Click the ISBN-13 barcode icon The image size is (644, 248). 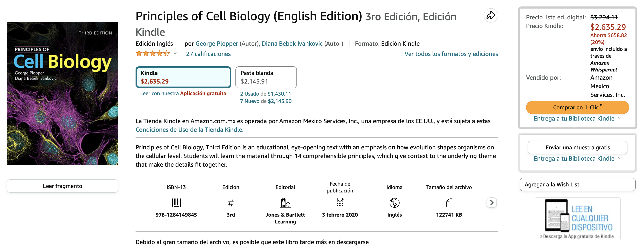point(176,203)
